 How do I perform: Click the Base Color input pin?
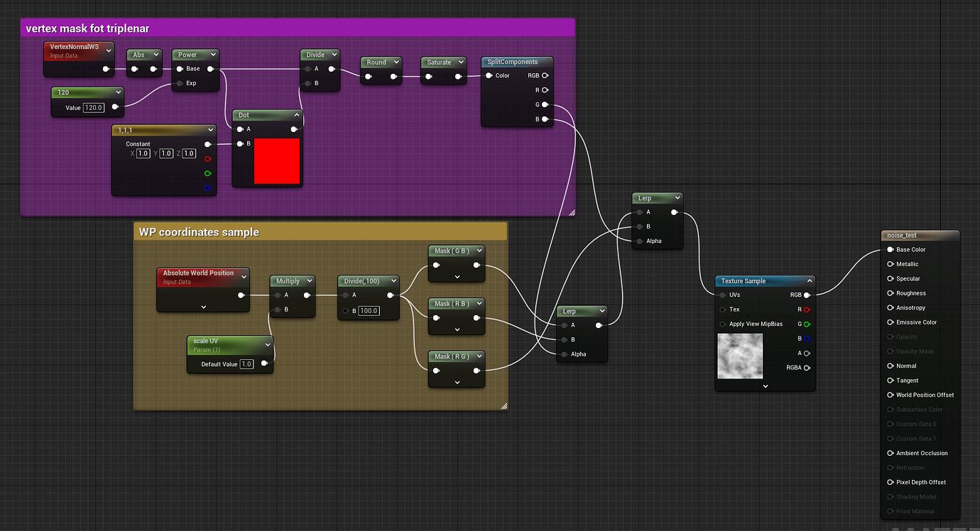pos(891,250)
